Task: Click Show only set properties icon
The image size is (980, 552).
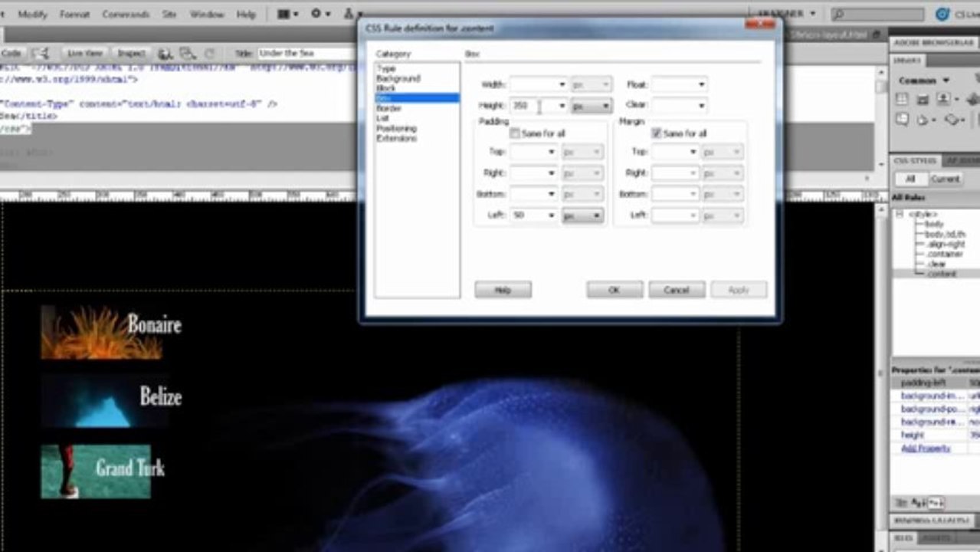Action: coord(936,503)
